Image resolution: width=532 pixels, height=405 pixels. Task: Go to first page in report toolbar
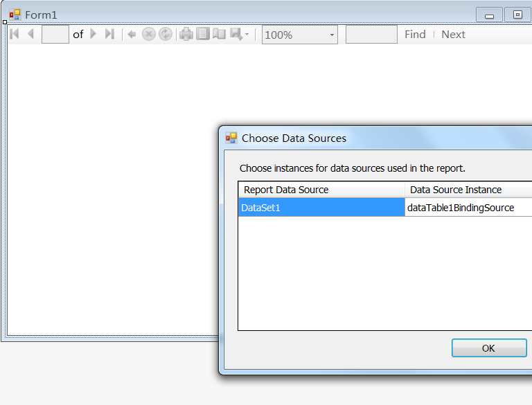point(15,34)
